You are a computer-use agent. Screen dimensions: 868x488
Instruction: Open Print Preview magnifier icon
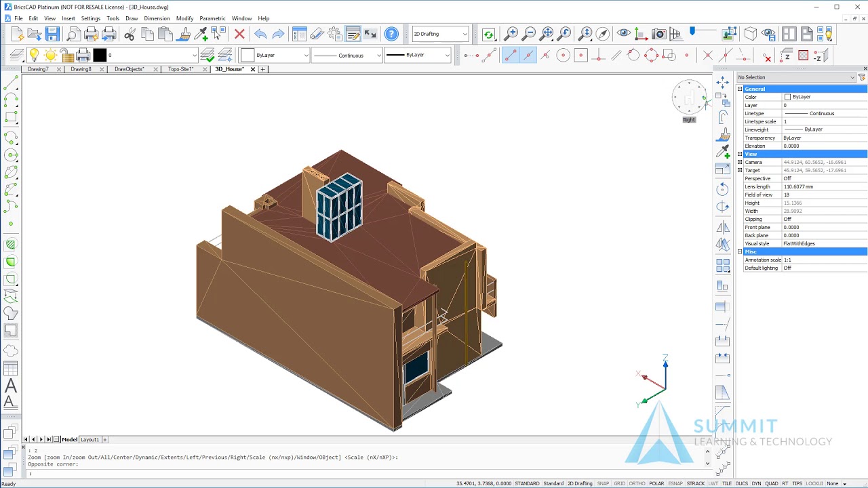click(73, 34)
